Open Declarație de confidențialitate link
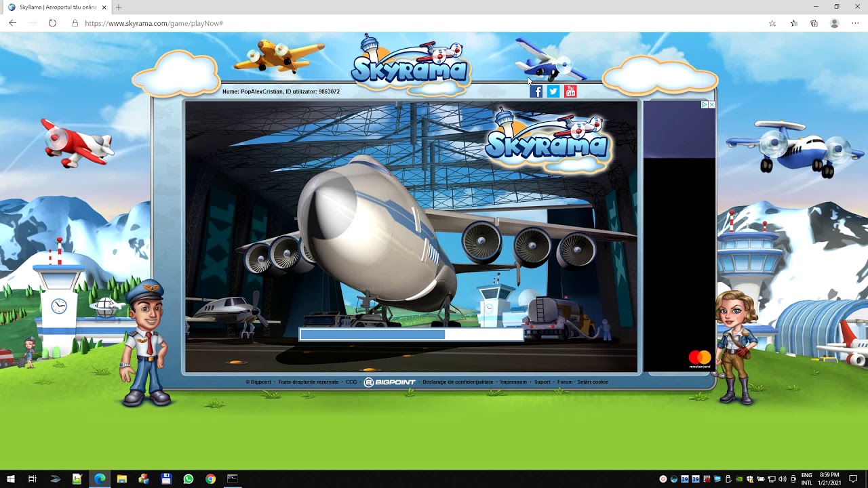The height and width of the screenshot is (488, 868). coord(458,382)
